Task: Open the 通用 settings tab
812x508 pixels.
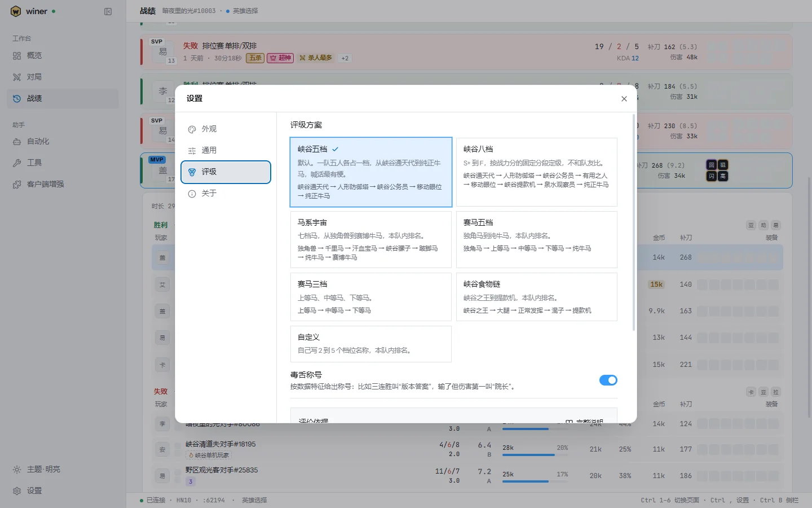Action: [x=226, y=151]
